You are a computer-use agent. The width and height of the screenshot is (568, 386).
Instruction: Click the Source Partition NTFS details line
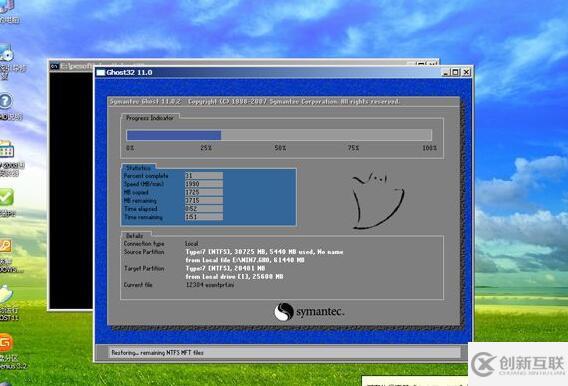click(x=264, y=252)
